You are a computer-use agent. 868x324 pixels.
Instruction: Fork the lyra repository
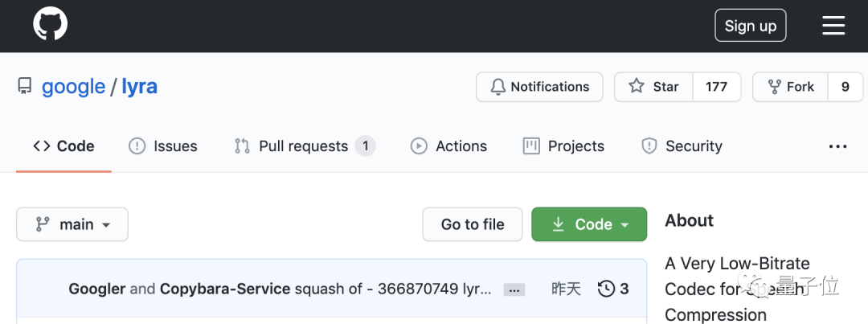(x=791, y=87)
